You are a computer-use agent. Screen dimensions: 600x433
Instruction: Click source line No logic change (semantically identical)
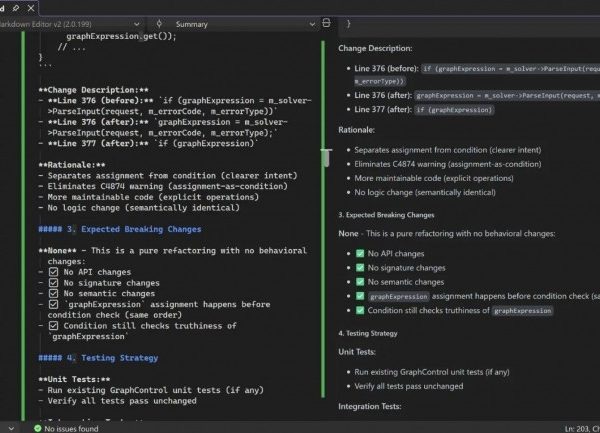(139, 208)
